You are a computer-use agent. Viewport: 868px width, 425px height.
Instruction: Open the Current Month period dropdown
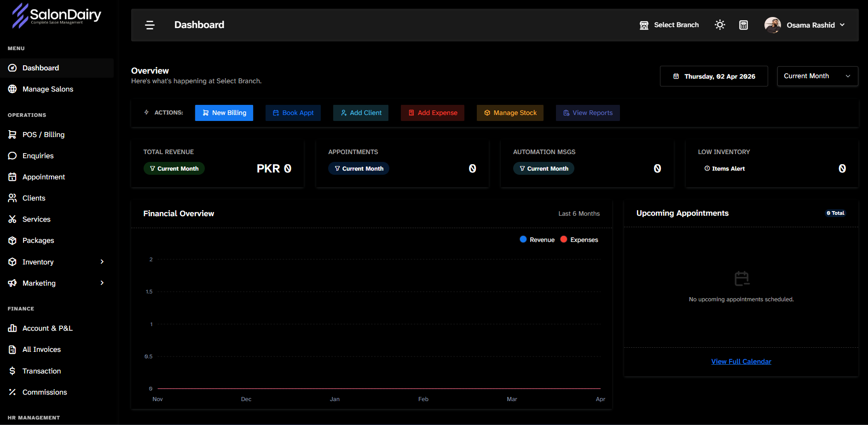click(817, 76)
